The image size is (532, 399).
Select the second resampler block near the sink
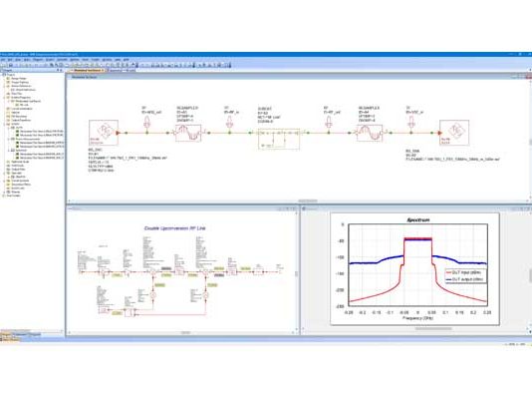pyautogui.click(x=370, y=133)
